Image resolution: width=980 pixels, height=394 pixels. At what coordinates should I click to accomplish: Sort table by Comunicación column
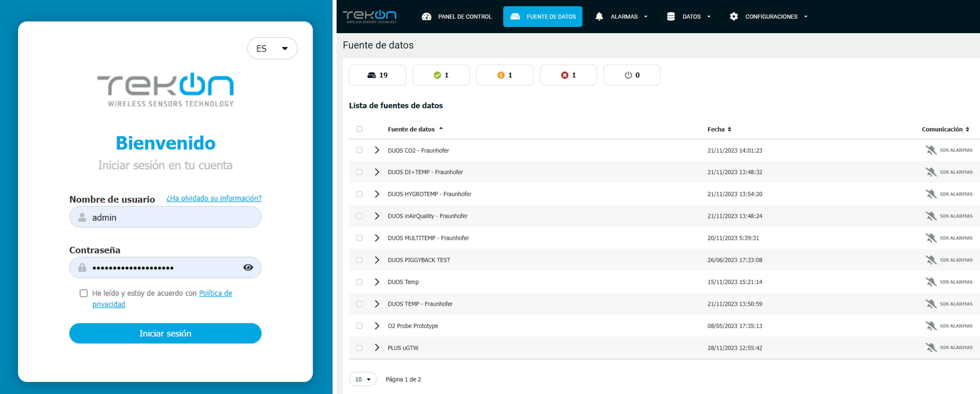(x=945, y=129)
